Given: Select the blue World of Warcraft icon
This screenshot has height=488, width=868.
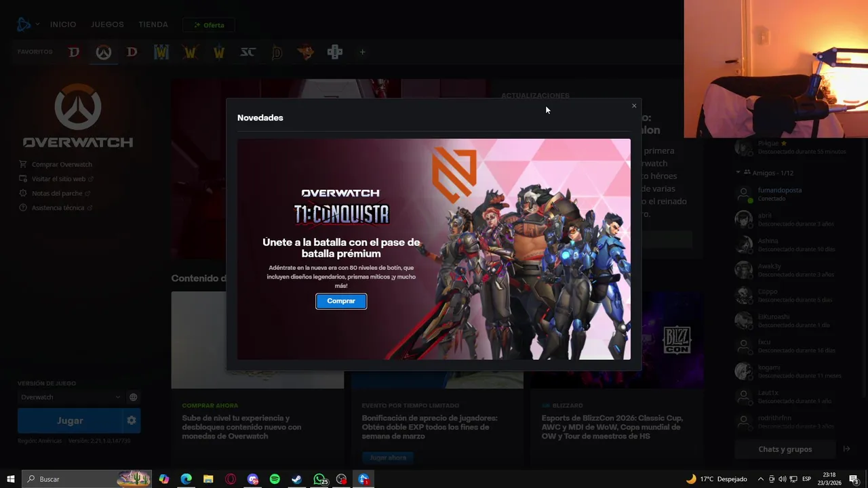Looking at the screenshot, I should click(x=161, y=52).
